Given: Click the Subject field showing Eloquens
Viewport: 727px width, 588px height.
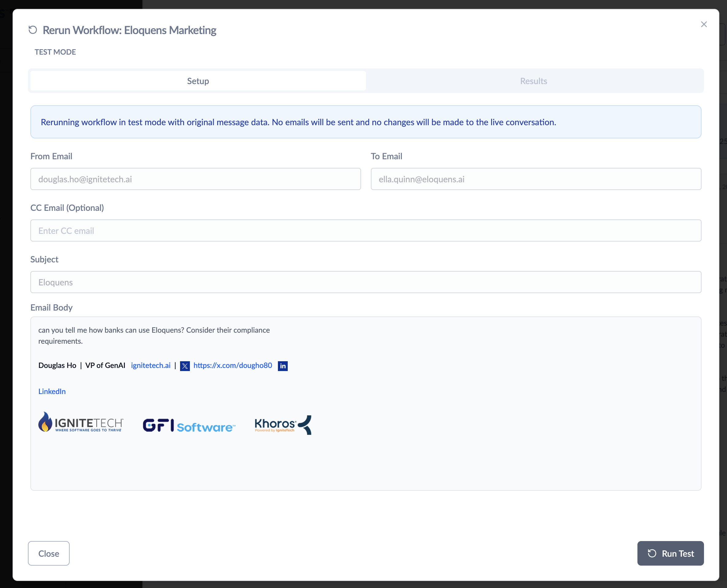Looking at the screenshot, I should (x=366, y=282).
